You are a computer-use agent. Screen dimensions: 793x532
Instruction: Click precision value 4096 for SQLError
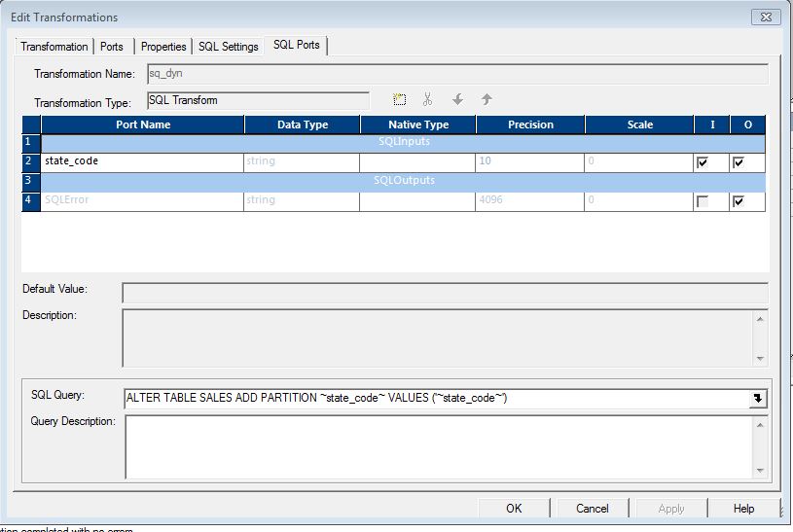click(529, 200)
